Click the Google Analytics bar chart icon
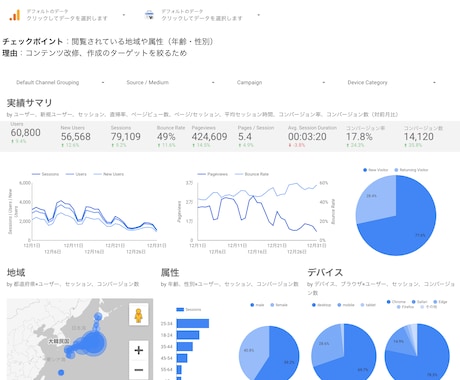The image size is (460, 380). point(15,15)
